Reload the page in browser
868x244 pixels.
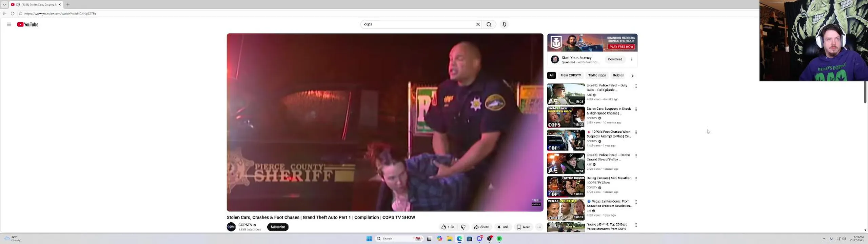click(13, 14)
